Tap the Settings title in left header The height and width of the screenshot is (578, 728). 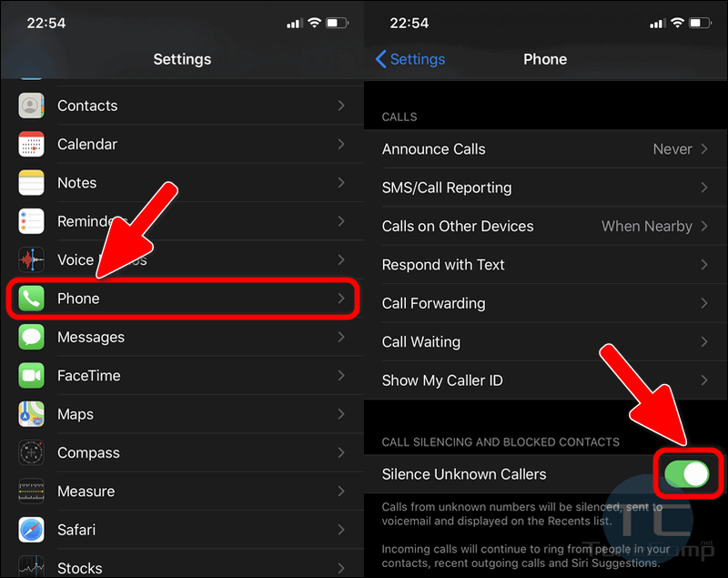coord(182,59)
